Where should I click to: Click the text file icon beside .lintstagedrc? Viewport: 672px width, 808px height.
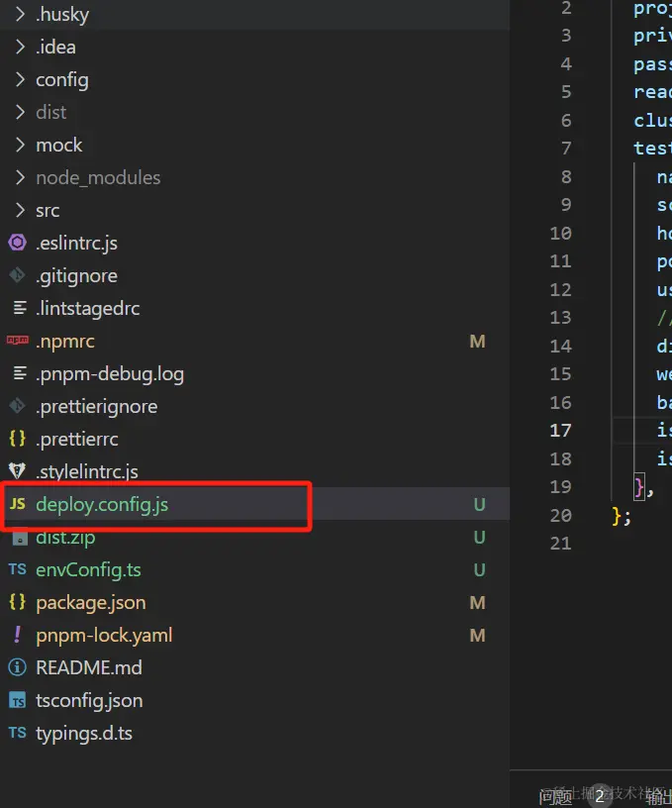[x=20, y=308]
